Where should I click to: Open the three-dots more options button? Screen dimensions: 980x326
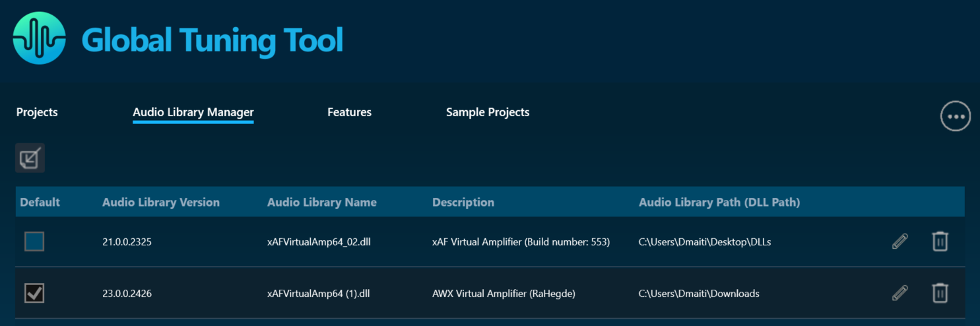pyautogui.click(x=956, y=117)
